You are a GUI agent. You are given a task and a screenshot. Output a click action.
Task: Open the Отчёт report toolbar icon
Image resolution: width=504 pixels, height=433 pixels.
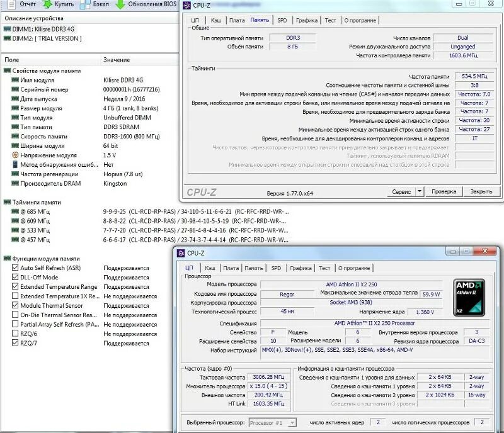(x=12, y=4)
